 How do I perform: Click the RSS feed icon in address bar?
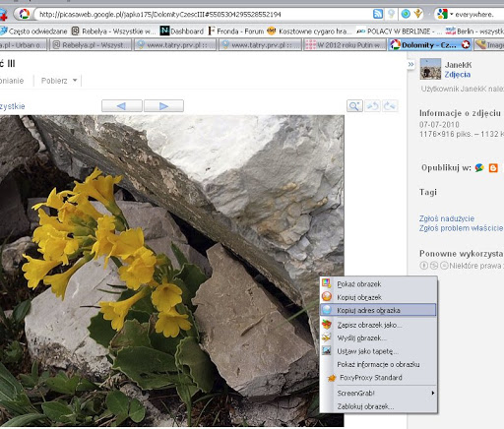click(x=378, y=14)
